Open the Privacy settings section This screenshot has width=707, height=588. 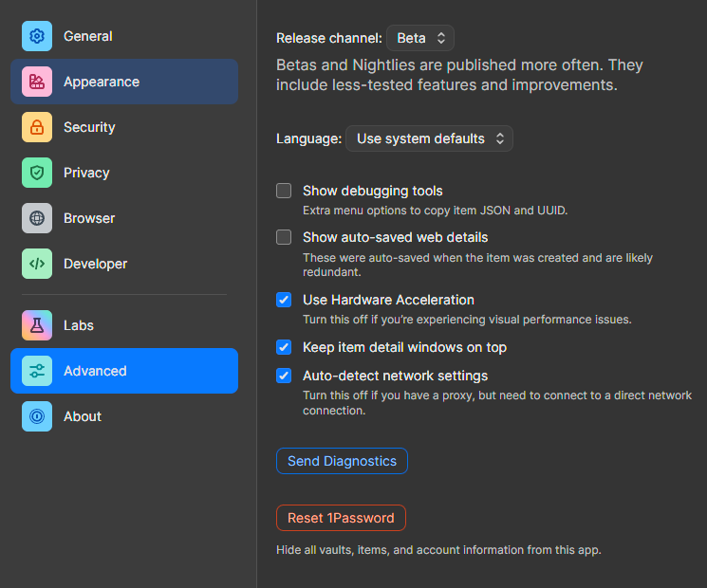pos(124,173)
